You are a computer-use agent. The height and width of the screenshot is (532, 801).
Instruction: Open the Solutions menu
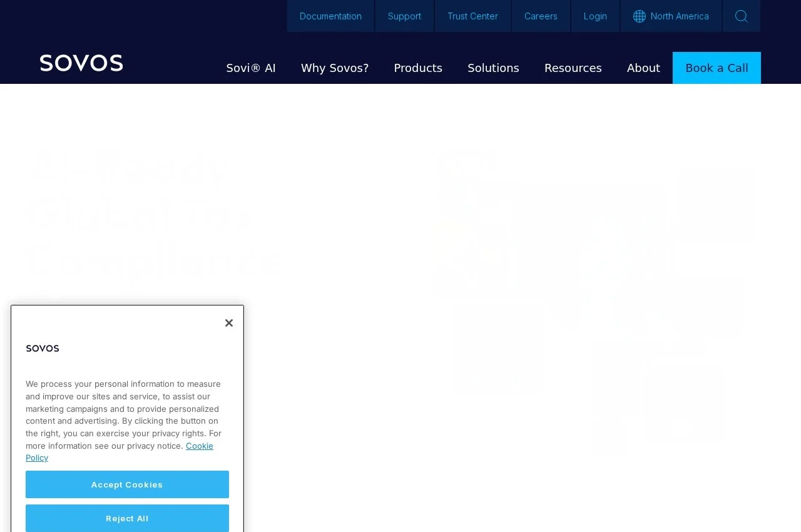(x=493, y=68)
